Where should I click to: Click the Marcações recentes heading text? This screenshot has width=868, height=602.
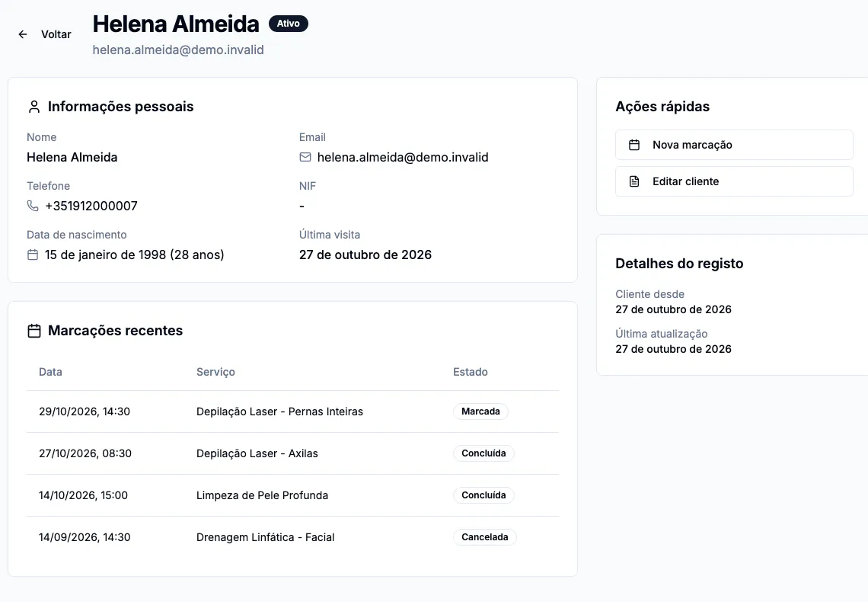click(115, 331)
